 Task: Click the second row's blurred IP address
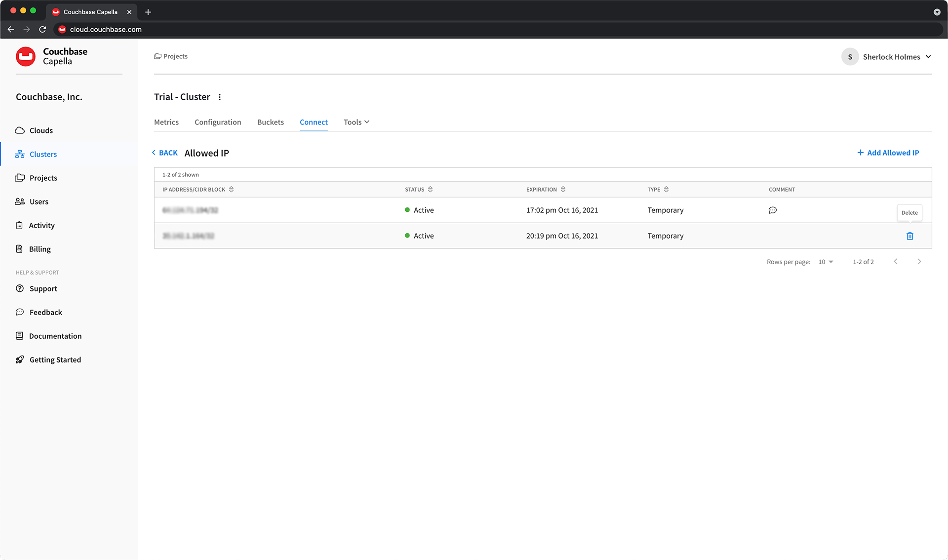tap(188, 236)
